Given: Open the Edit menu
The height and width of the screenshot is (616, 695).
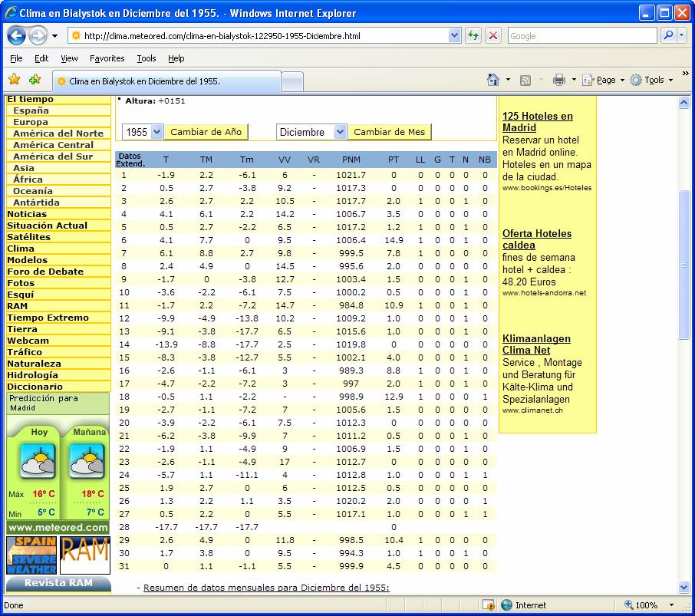Looking at the screenshot, I should pyautogui.click(x=41, y=58).
